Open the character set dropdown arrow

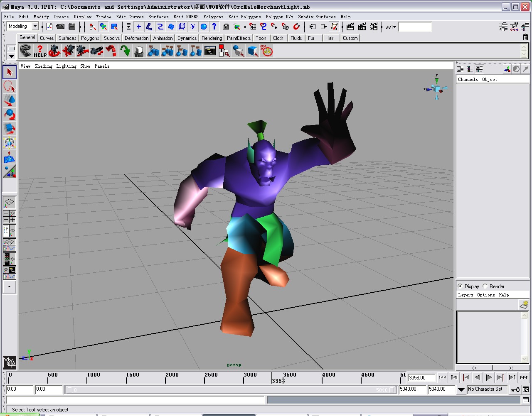click(461, 389)
